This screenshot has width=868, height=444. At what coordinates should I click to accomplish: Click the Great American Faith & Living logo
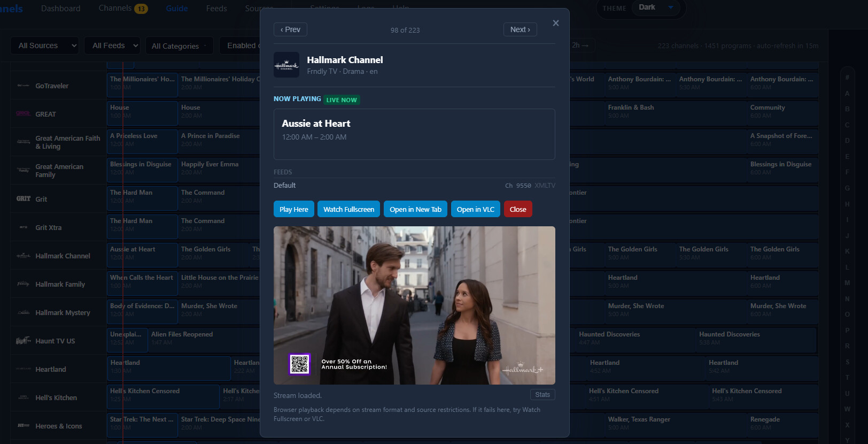(23, 142)
